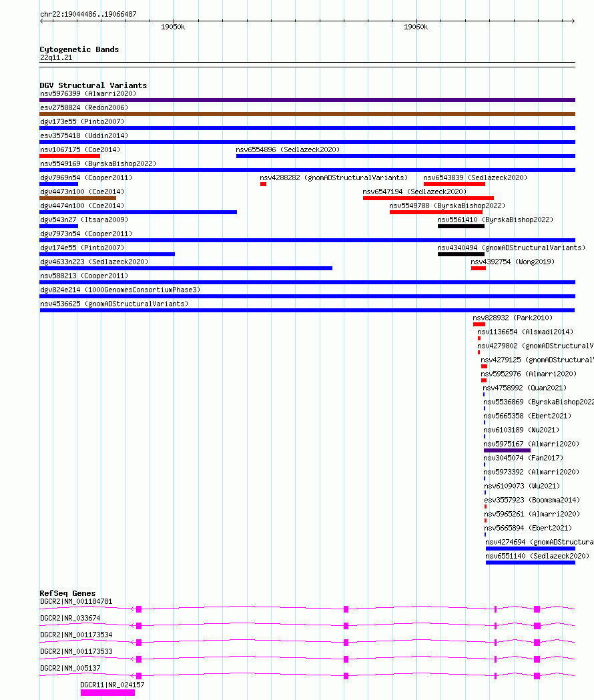Select nsv5665358 (Ebert2021) label
The height and width of the screenshot is (700, 594).
pos(527,416)
